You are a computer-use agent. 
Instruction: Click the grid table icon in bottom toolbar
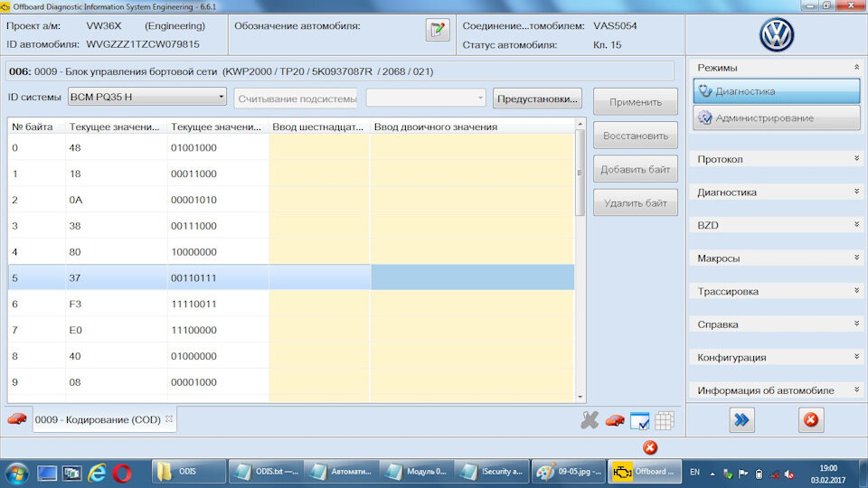(665, 421)
